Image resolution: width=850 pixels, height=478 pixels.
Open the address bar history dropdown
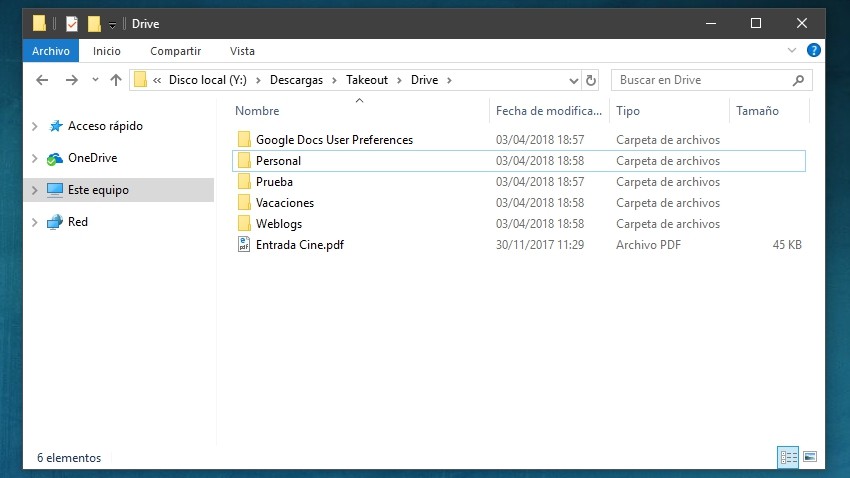click(x=573, y=80)
